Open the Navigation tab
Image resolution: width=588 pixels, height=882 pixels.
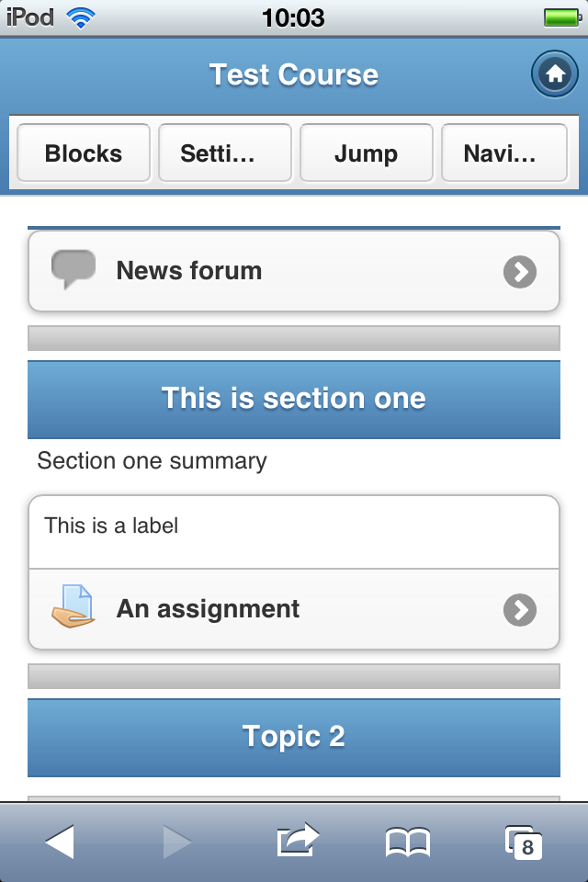(x=504, y=153)
